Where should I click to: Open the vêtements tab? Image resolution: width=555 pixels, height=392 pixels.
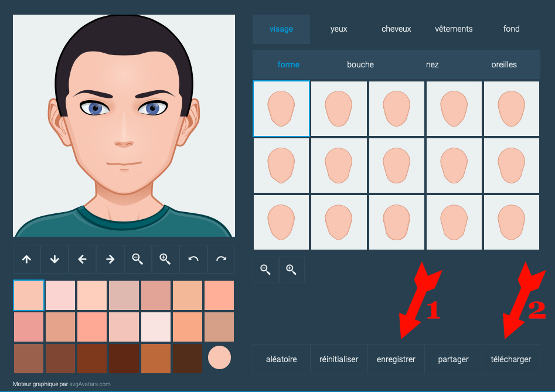(x=454, y=29)
